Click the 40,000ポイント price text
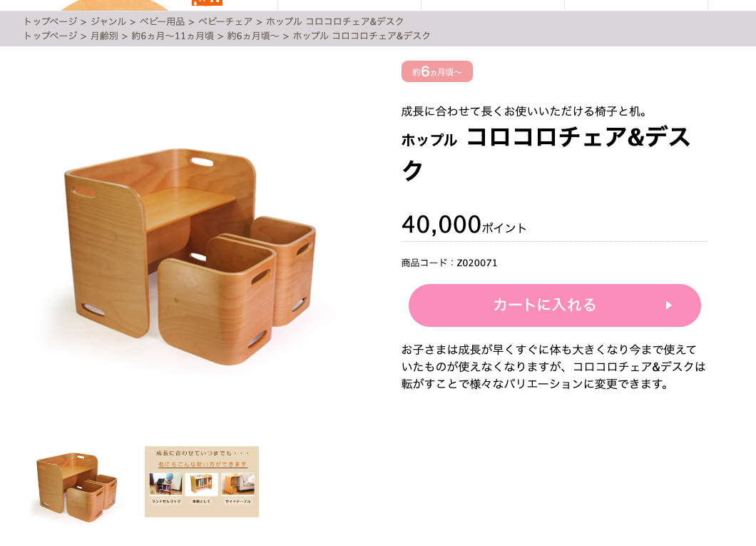This screenshot has width=756, height=546. pyautogui.click(x=464, y=225)
